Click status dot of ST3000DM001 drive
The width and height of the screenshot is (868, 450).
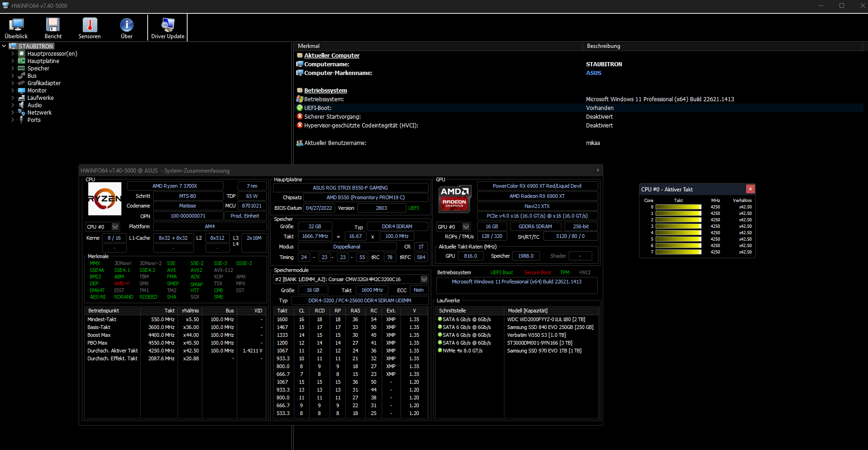(x=440, y=342)
